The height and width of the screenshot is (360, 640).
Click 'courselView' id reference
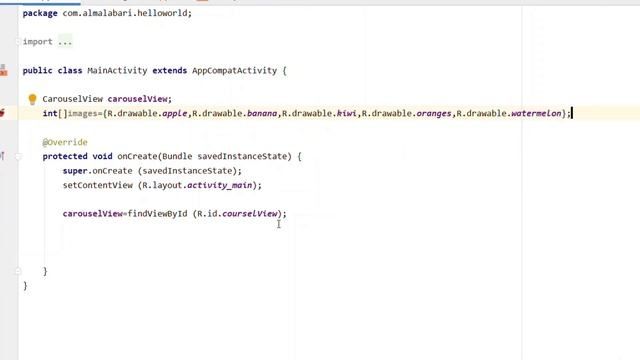click(249, 213)
